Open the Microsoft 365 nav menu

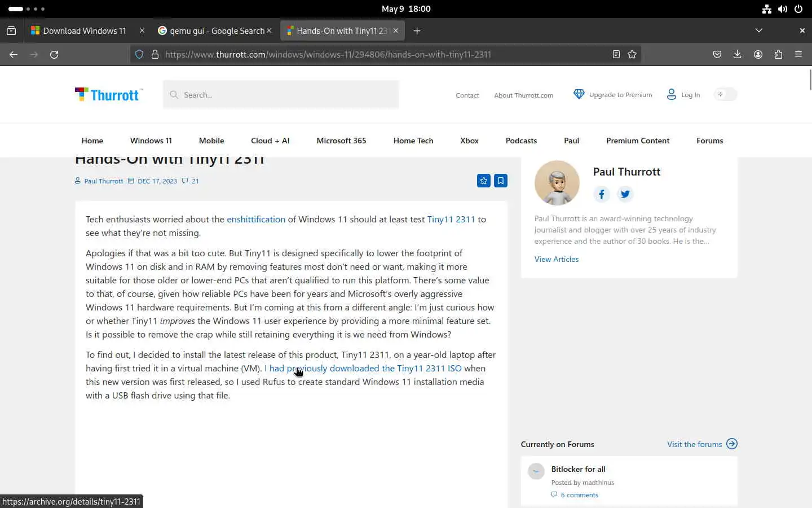pos(341,141)
